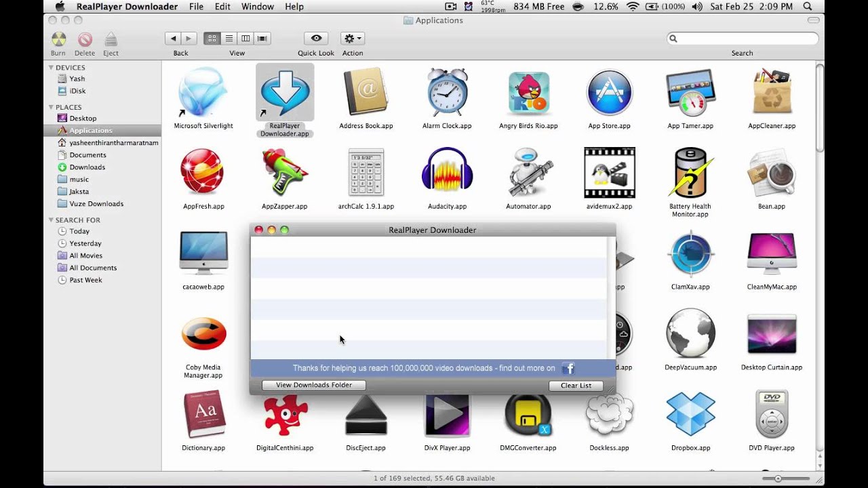
Task: Open the Apple menu
Action: click(60, 7)
